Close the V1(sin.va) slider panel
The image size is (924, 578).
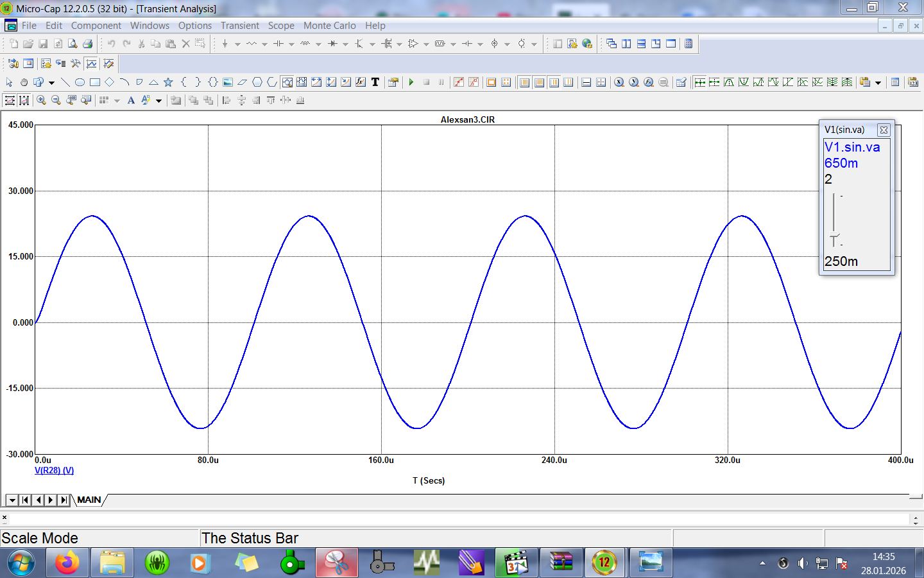click(x=884, y=130)
